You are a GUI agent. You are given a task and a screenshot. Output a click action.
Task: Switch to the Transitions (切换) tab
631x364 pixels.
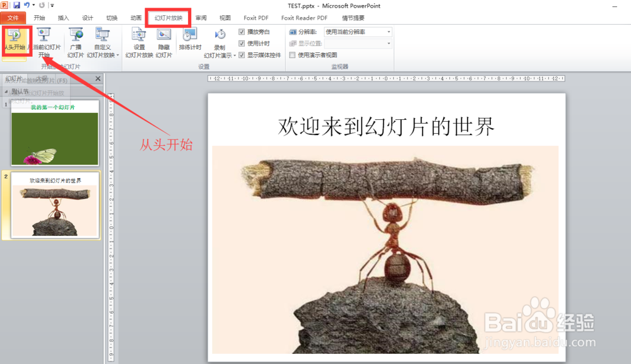click(112, 18)
